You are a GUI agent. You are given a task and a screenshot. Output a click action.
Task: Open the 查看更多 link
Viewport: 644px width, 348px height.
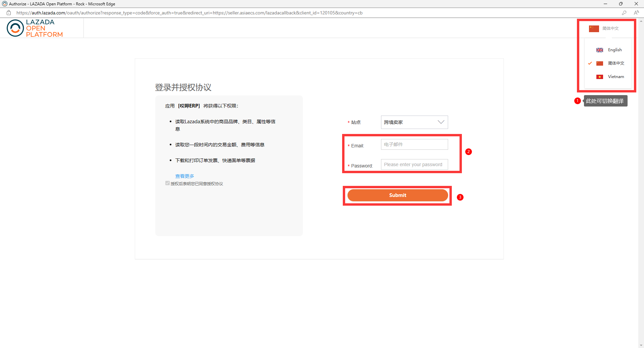184,176
